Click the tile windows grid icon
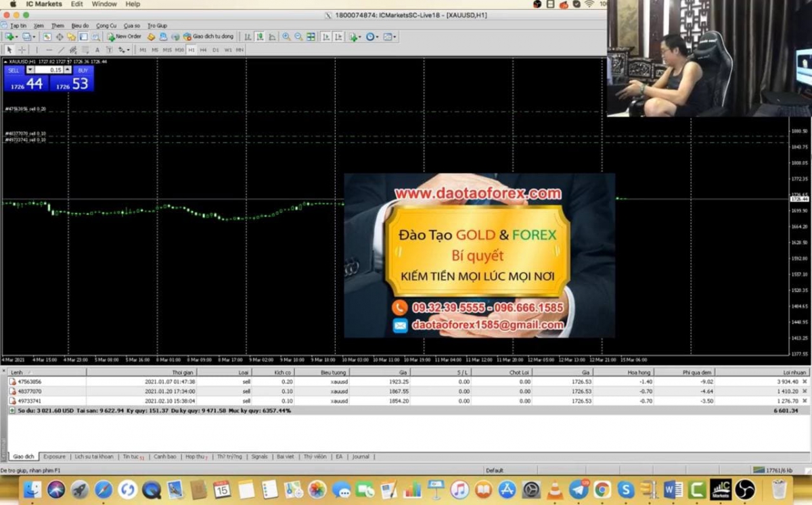This screenshot has height=505, width=812. [311, 37]
